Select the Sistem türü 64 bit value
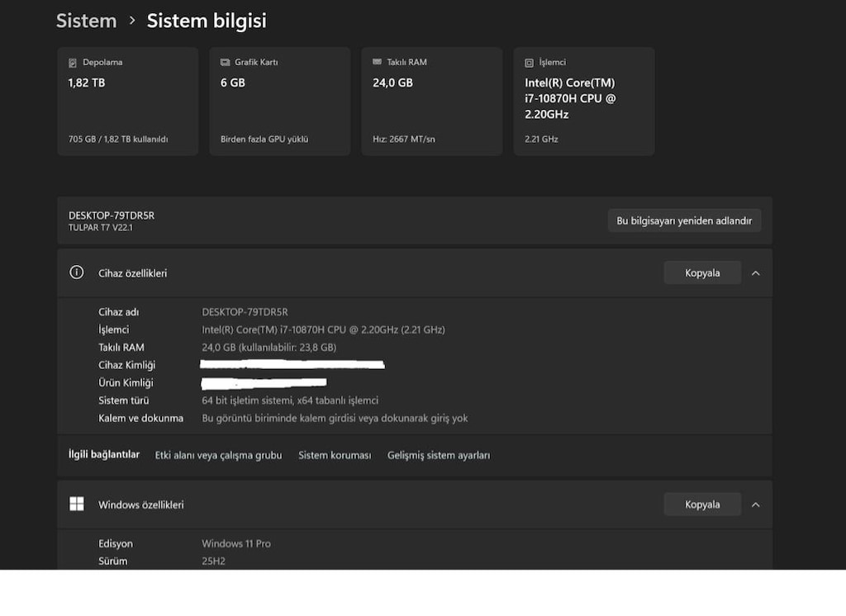The width and height of the screenshot is (846, 616). (x=290, y=400)
